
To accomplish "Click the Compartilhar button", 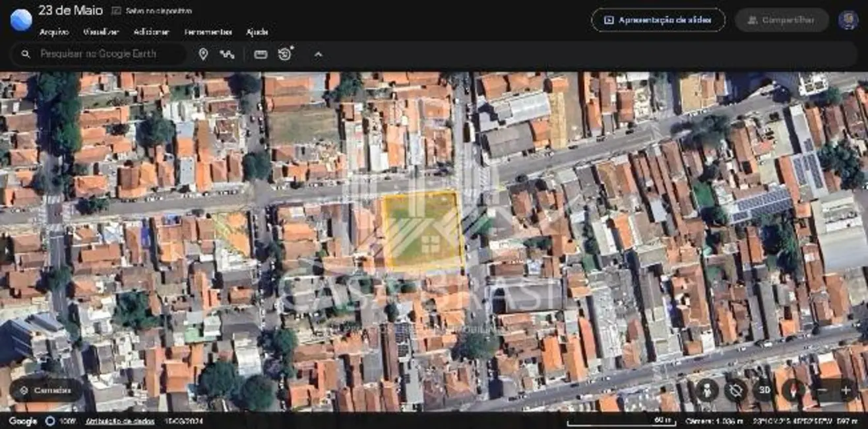I will coord(782,20).
